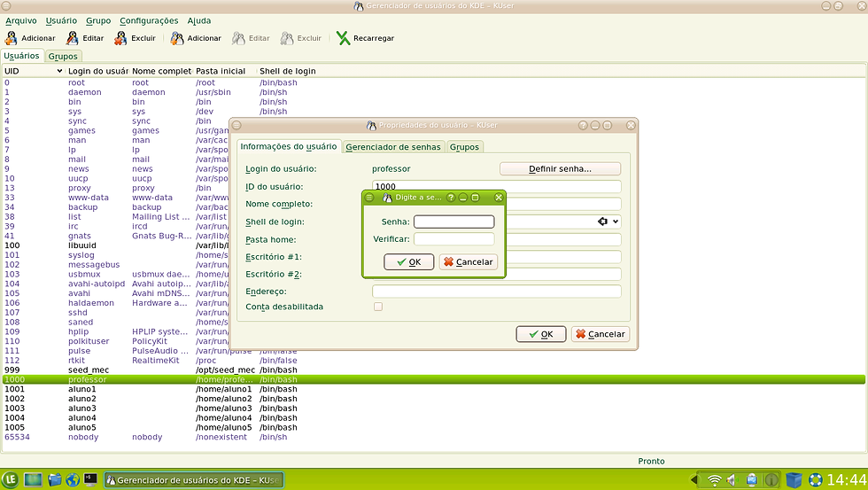Open the Shell de login dropdown arrow
868x490 pixels.
tap(615, 222)
